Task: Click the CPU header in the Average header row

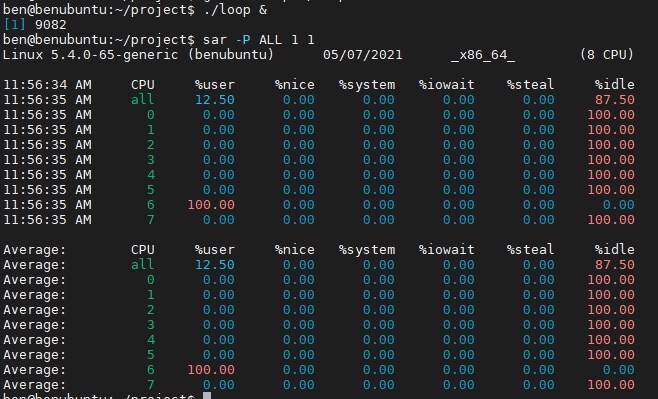Action: tap(143, 250)
